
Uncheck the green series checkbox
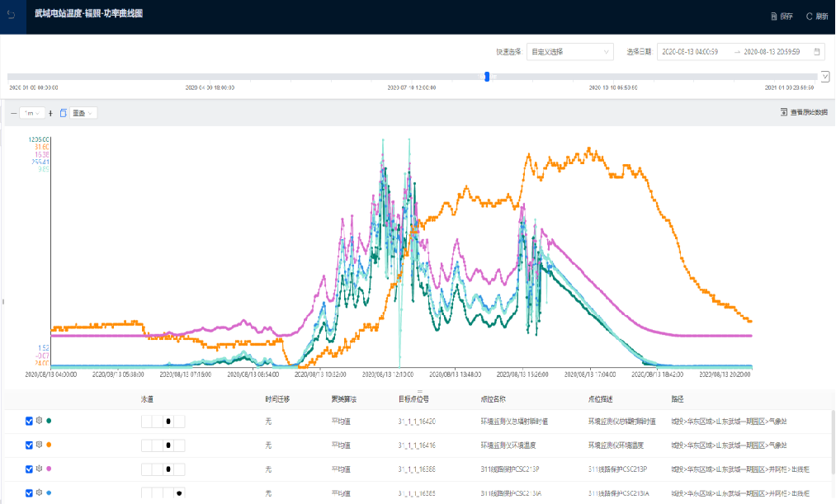(x=30, y=421)
